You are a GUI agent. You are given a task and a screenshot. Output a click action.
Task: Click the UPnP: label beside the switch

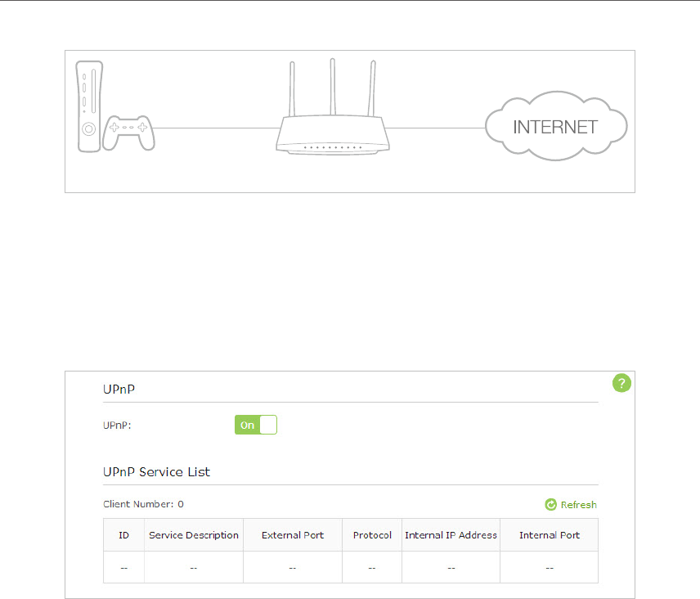pos(117,426)
